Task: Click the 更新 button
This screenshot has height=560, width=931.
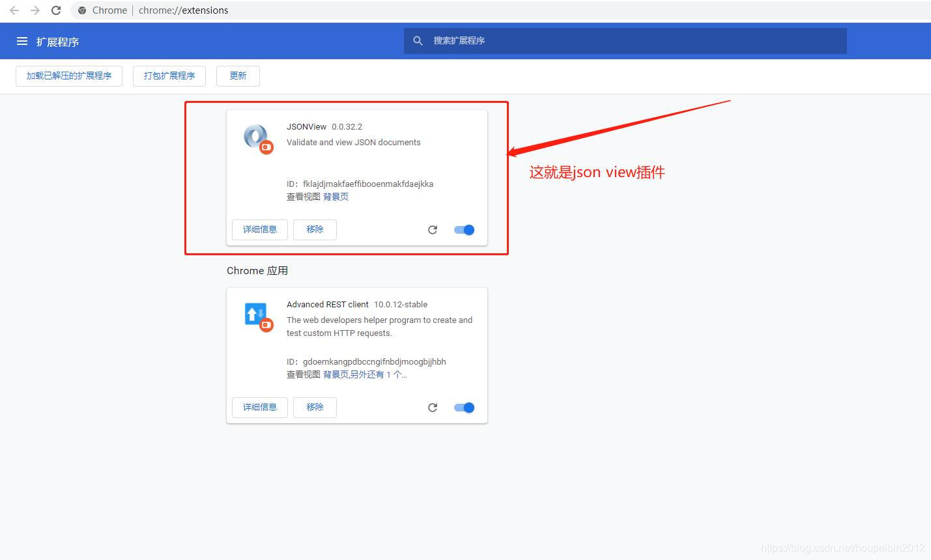Action: click(x=238, y=76)
